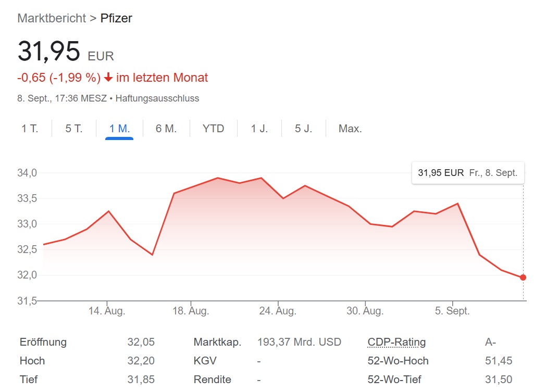Click the 31,95 EUR price tooltip
This screenshot has width=558, height=392.
pyautogui.click(x=468, y=173)
